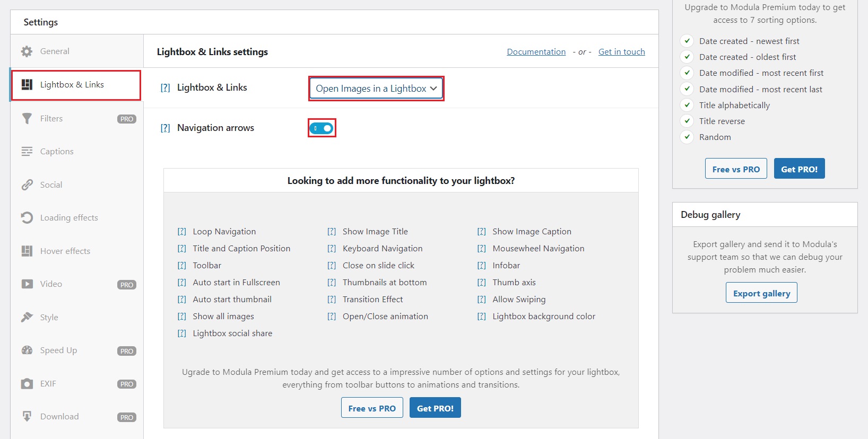Click Get PRO! button in lightbox panel
The image size is (868, 439).
[x=435, y=408]
